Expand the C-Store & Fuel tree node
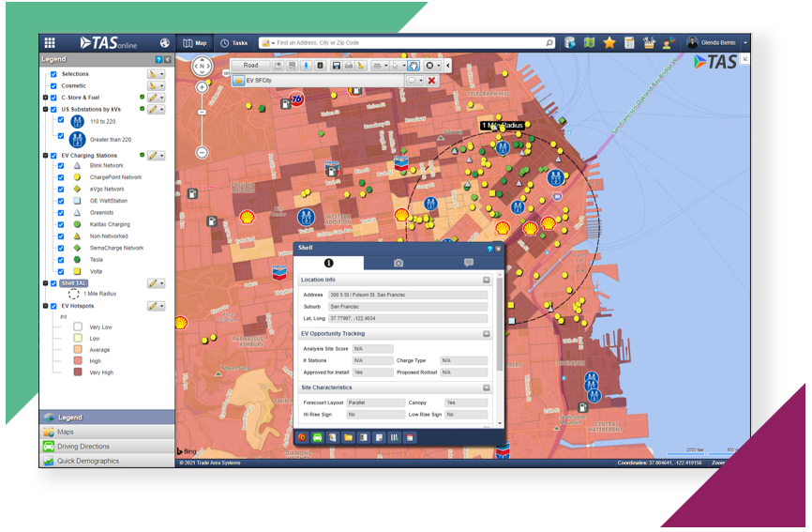Viewport: 812px width, 532px height. tap(46, 98)
